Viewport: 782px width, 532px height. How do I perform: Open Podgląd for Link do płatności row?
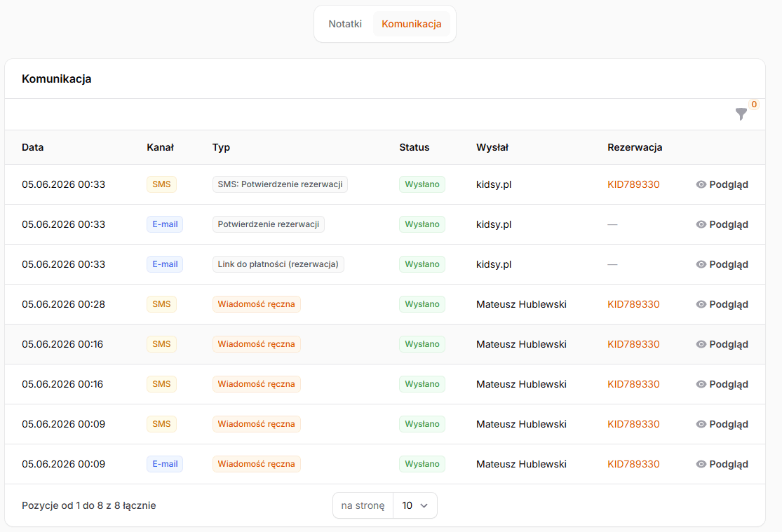point(722,264)
